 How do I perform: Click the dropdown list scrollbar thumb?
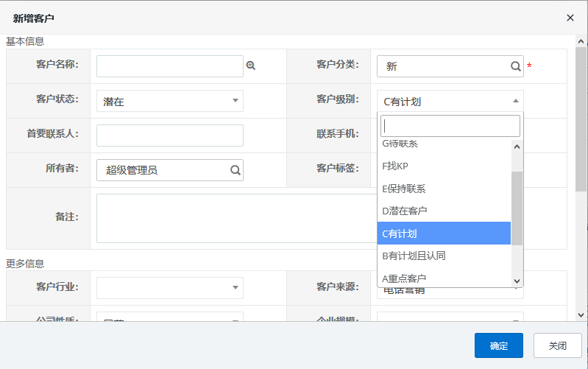[x=517, y=208]
